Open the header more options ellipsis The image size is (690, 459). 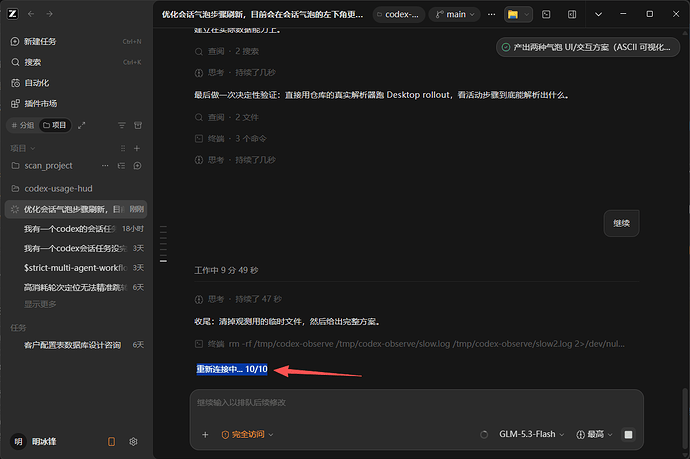pos(492,15)
